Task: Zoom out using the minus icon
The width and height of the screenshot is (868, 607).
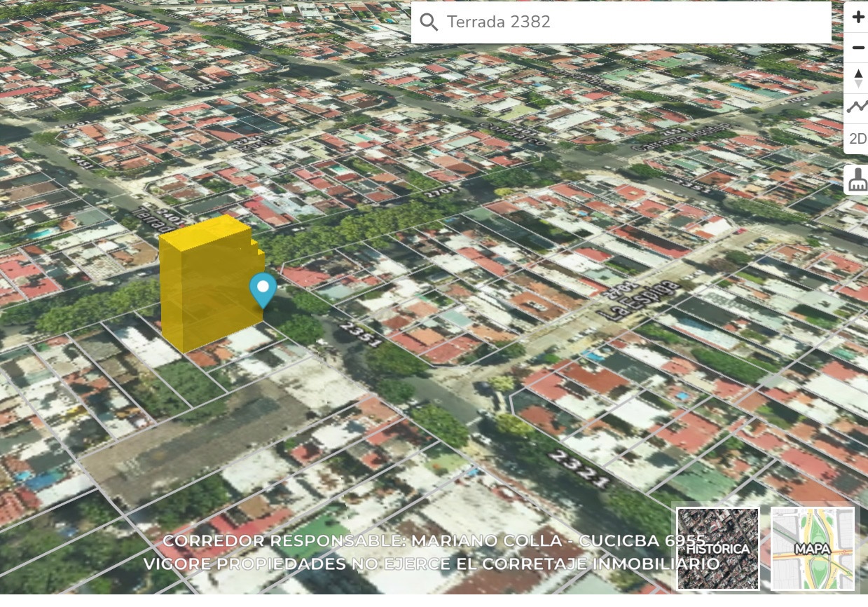Action: click(856, 47)
